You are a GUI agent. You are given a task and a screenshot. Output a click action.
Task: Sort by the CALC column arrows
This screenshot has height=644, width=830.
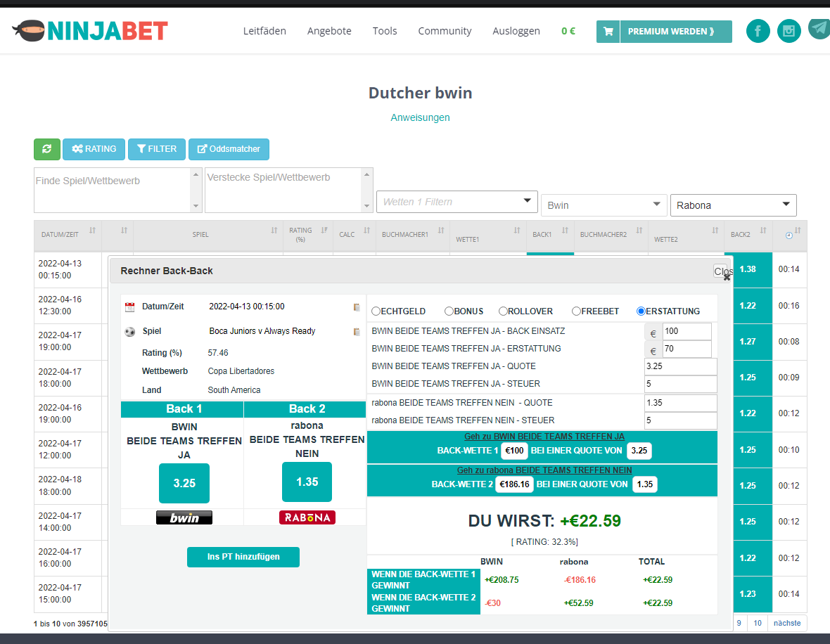point(367,230)
